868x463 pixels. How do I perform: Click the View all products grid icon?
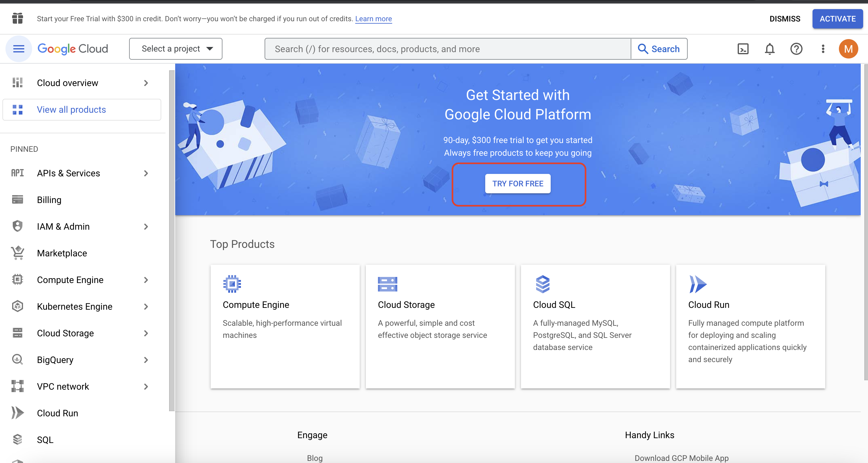click(x=18, y=109)
